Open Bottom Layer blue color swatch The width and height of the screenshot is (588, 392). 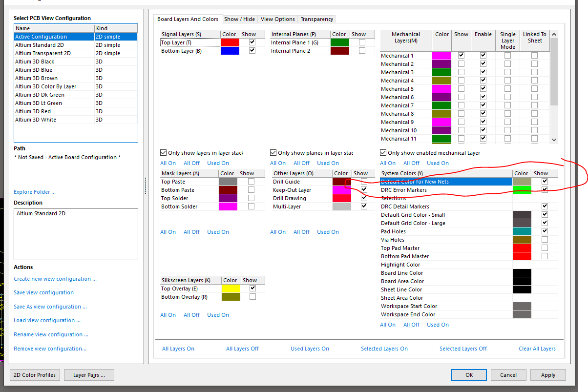[230, 51]
